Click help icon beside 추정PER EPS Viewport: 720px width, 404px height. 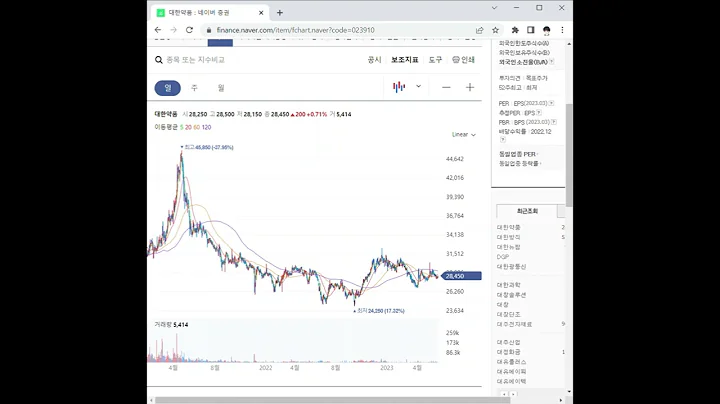point(539,112)
